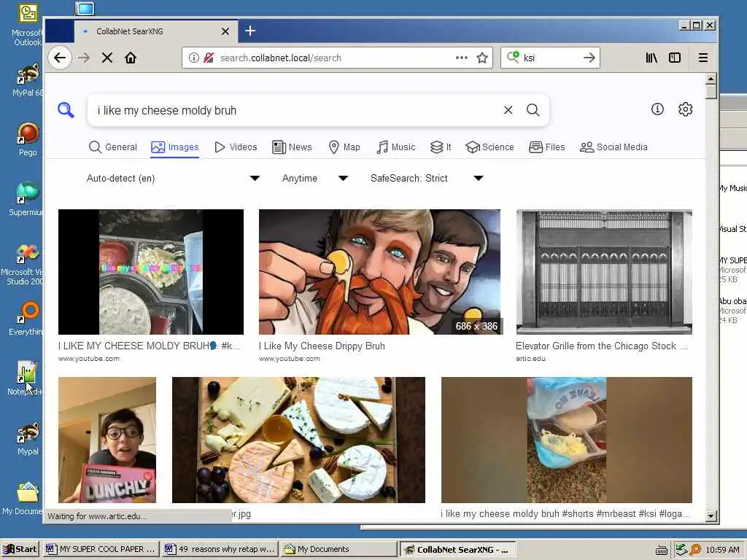Switch to the Files tab
The image size is (747, 560).
(547, 147)
